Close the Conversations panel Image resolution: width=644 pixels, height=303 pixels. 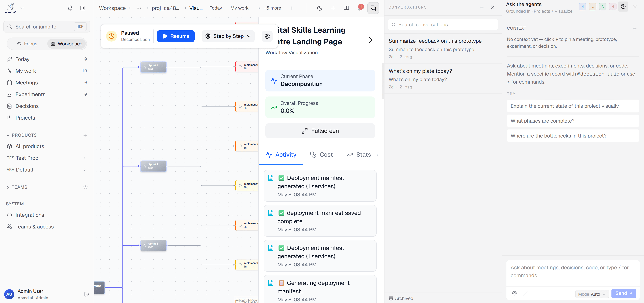coord(493,7)
